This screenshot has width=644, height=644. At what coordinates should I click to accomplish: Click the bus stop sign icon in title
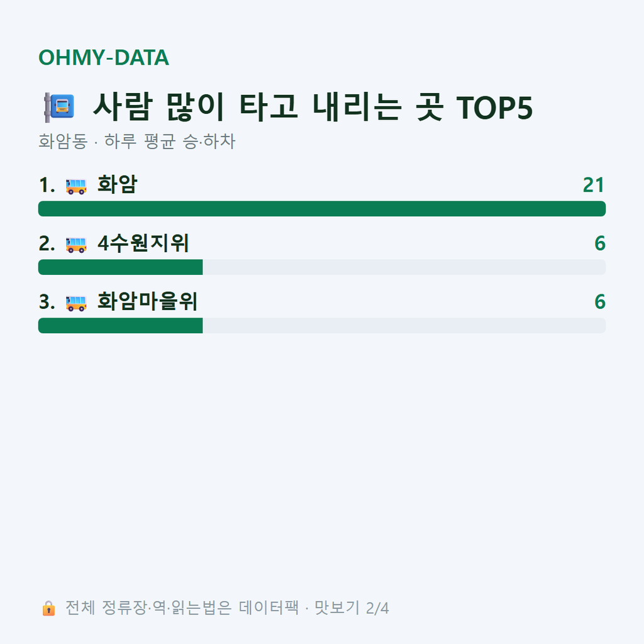(59, 107)
